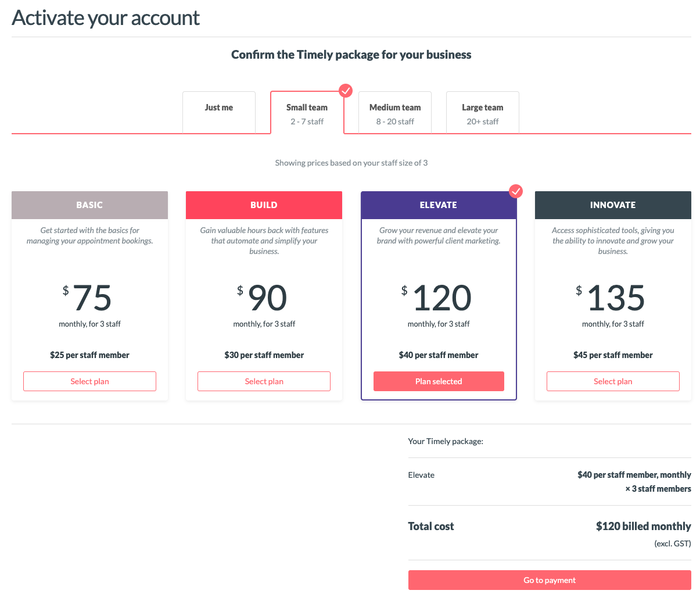
Task: Click the staff size notice text
Action: (351, 163)
